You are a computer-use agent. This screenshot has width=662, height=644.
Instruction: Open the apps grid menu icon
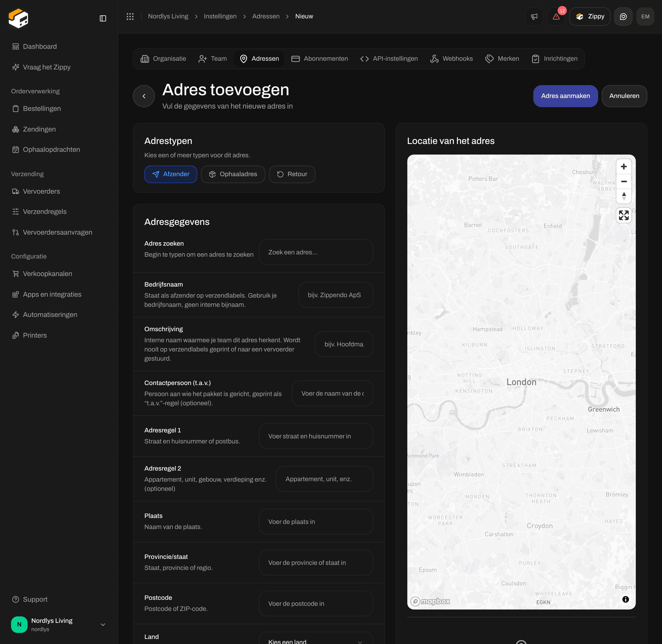[130, 16]
